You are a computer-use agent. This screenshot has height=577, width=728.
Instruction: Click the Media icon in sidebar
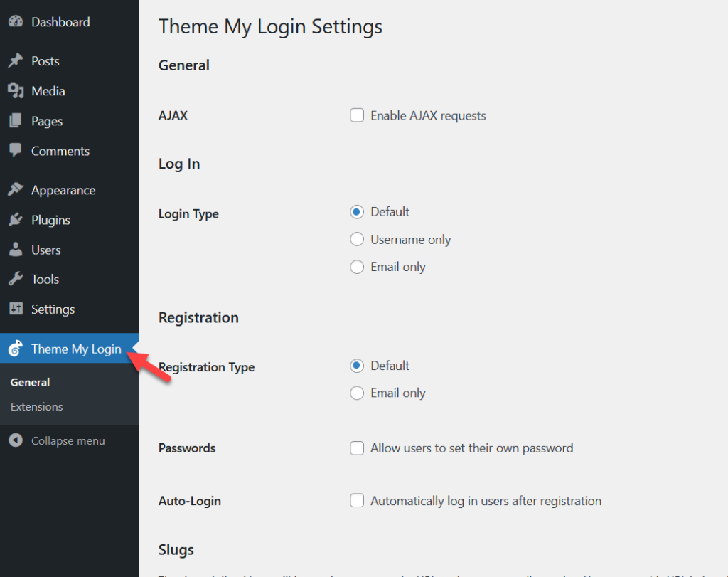pyautogui.click(x=16, y=90)
